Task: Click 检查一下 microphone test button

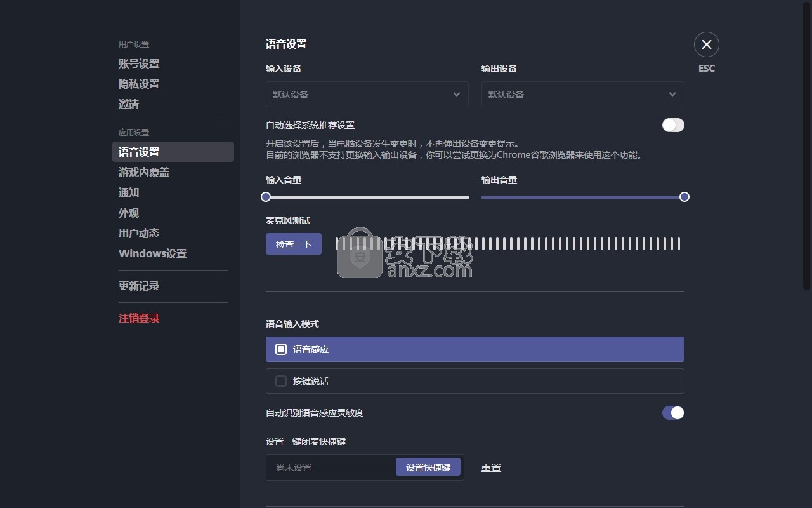Action: (294, 244)
